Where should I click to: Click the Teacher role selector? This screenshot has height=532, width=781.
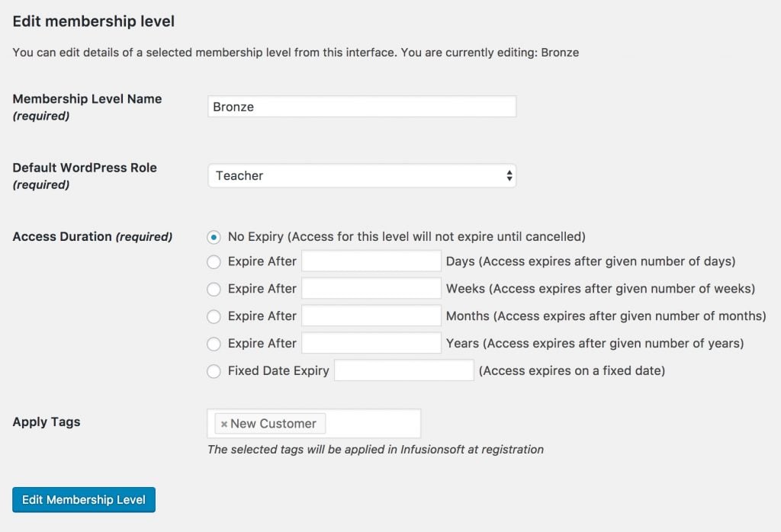coord(362,175)
